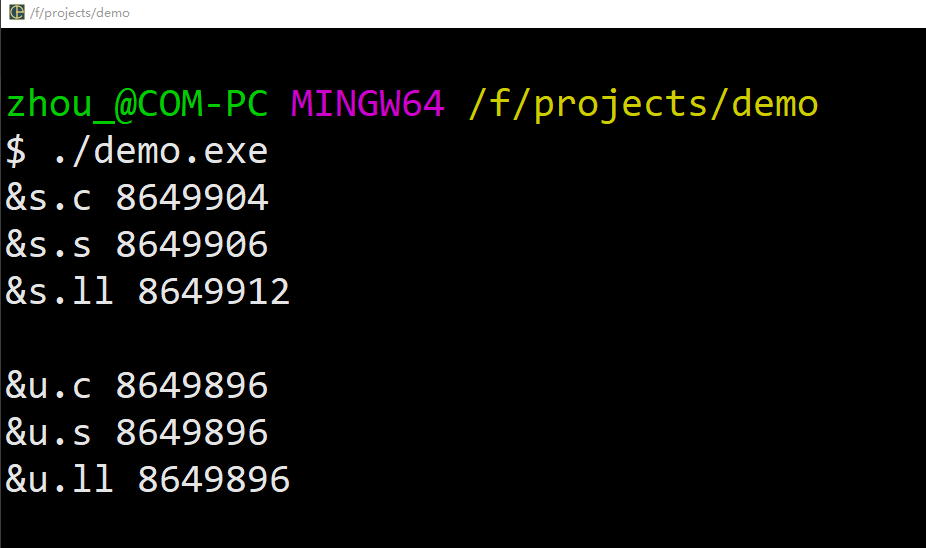926x548 pixels.
Task: Click the &u.s output label
Action: [x=48, y=433]
